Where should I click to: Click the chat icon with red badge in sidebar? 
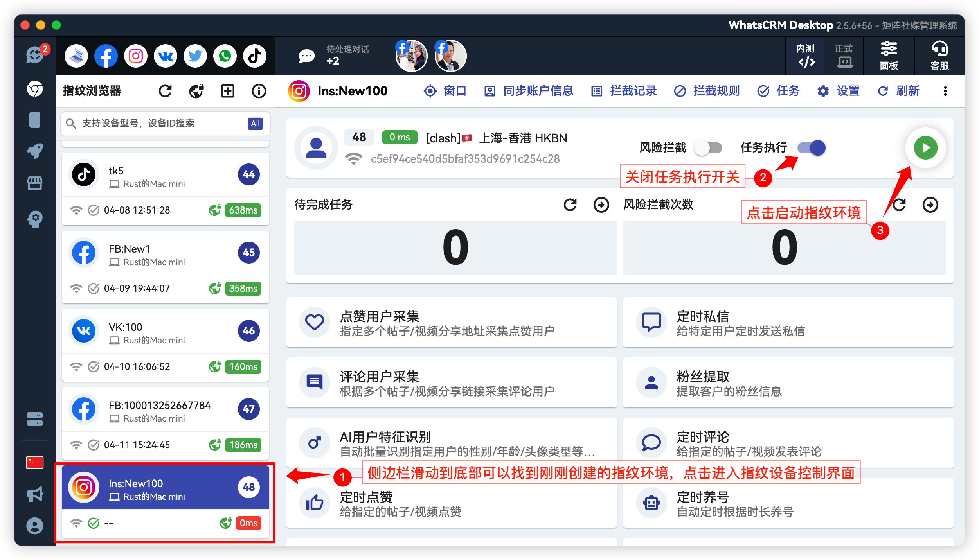(x=35, y=56)
